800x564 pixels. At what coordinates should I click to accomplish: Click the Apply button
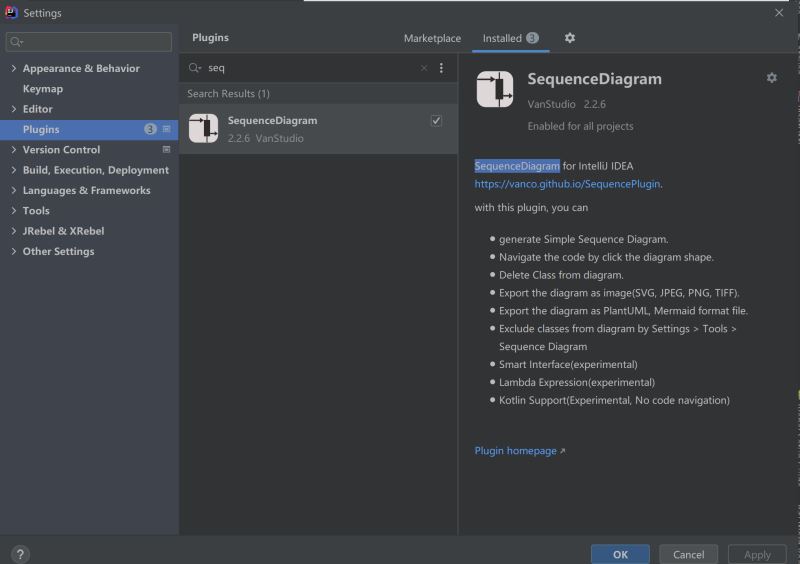pyautogui.click(x=757, y=554)
